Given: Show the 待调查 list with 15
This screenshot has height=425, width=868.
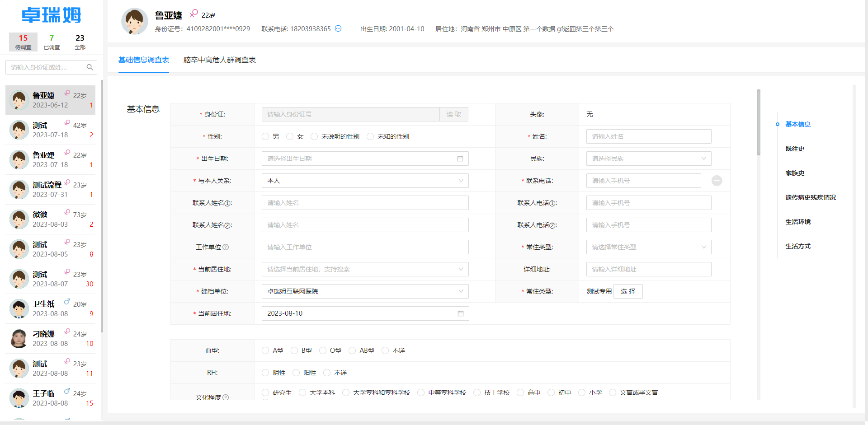Looking at the screenshot, I should point(23,42).
